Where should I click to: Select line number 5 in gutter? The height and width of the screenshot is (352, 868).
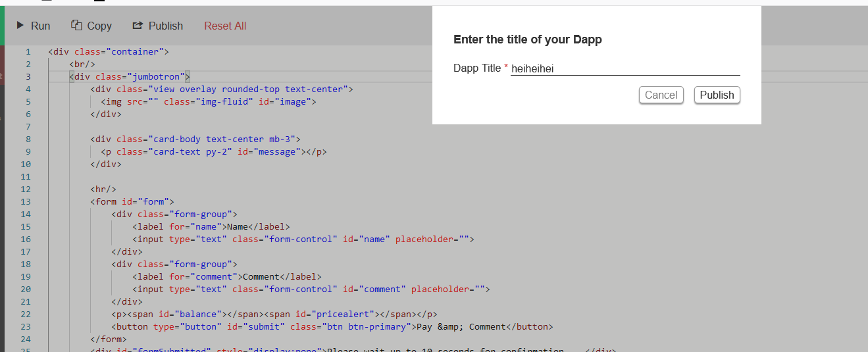28,101
